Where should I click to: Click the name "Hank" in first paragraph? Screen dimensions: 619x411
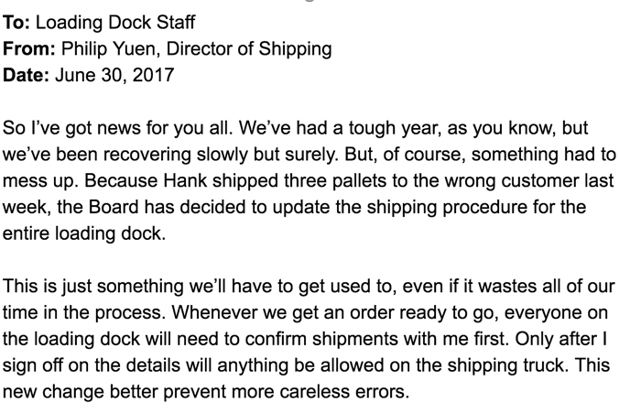tap(185, 181)
